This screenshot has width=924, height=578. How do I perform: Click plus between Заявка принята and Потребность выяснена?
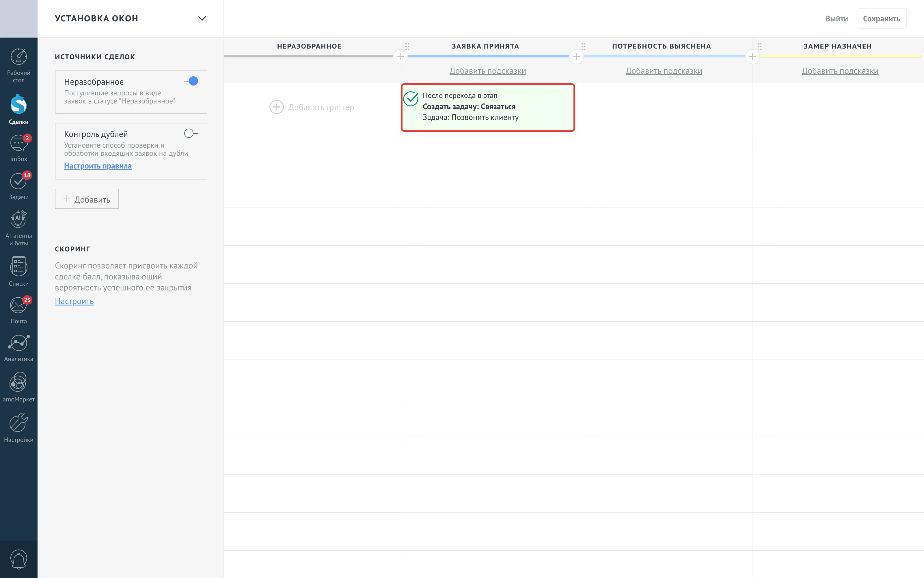(x=576, y=57)
